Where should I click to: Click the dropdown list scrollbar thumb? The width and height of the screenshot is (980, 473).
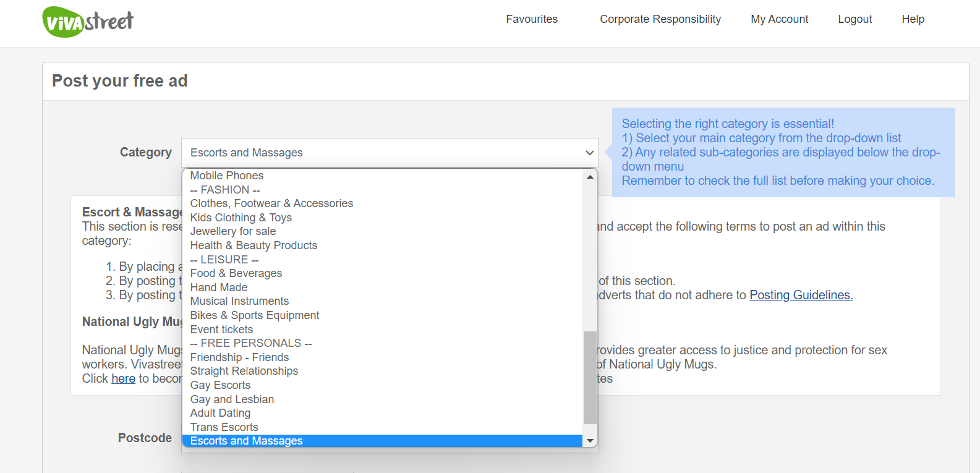pyautogui.click(x=590, y=378)
